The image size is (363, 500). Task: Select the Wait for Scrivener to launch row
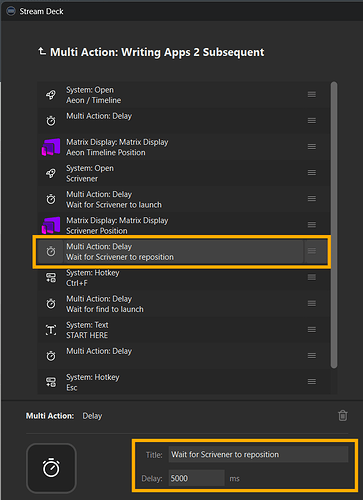pyautogui.click(x=184, y=199)
